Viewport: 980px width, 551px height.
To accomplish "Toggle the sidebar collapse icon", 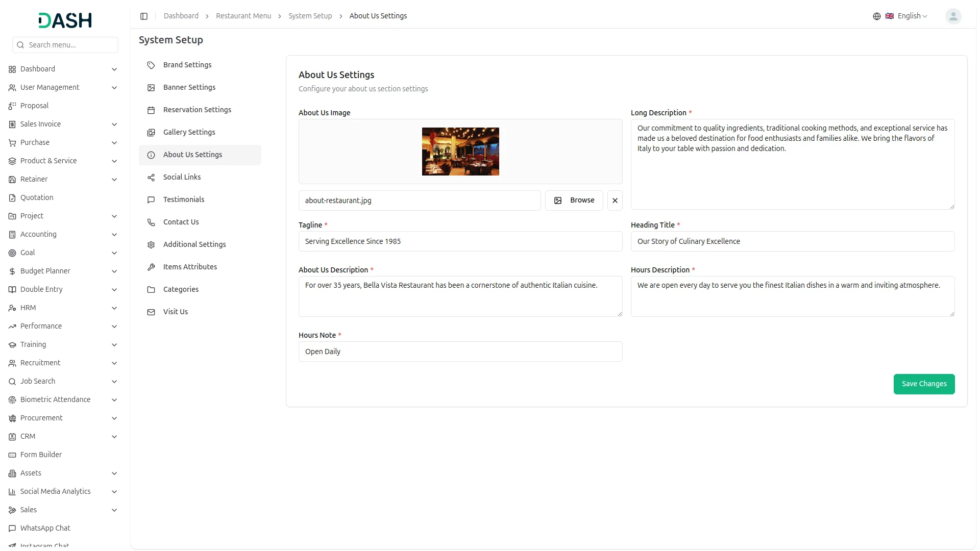I will [144, 16].
